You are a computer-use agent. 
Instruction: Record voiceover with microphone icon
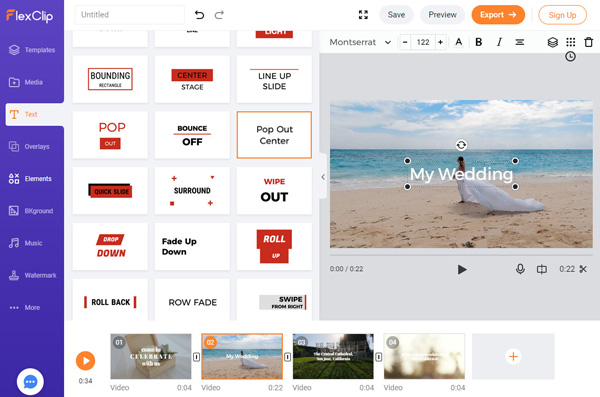point(520,269)
